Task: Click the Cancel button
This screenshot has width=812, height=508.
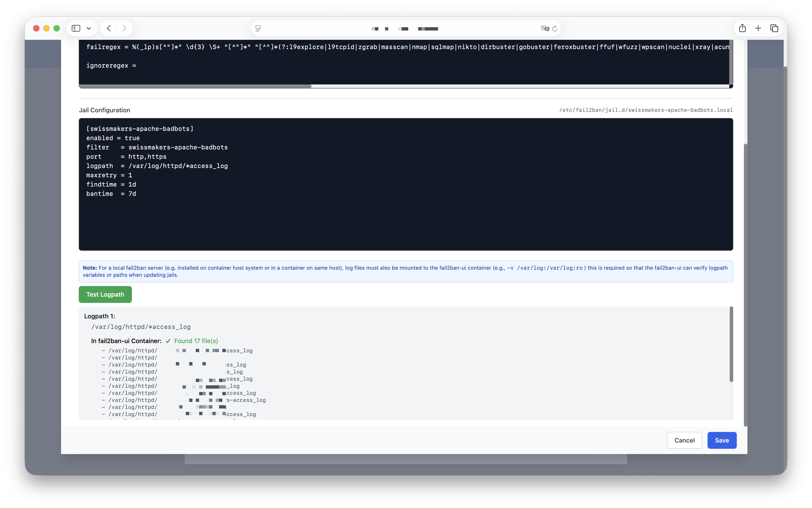Action: (685, 440)
